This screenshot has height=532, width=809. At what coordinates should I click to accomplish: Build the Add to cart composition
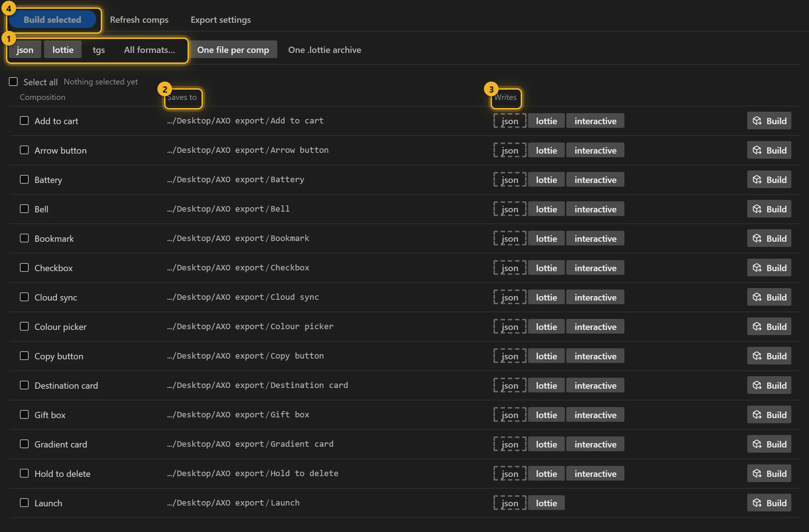(x=769, y=121)
